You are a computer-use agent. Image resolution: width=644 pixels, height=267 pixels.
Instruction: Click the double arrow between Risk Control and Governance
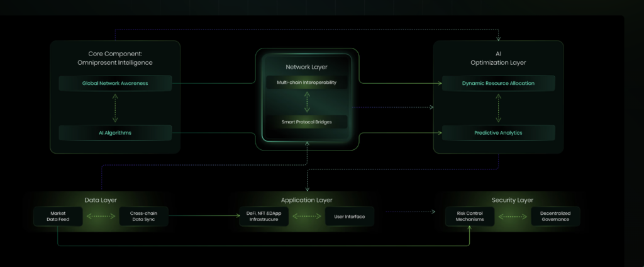(x=512, y=216)
